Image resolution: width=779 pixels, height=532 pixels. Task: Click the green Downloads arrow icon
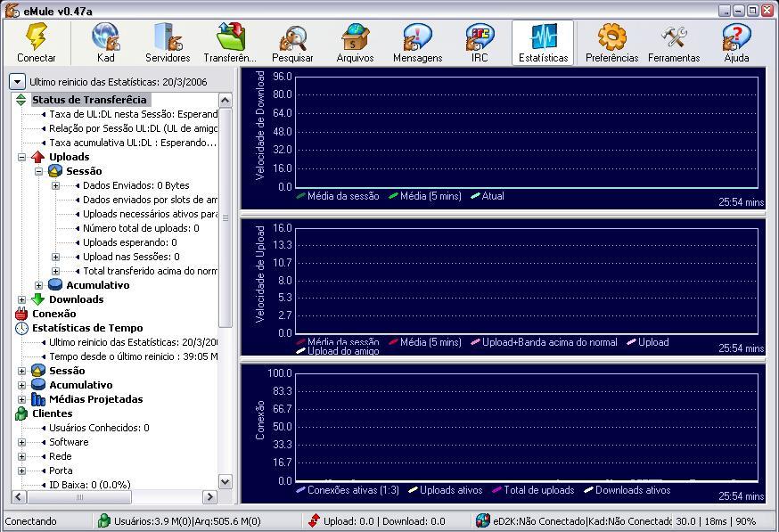pyautogui.click(x=37, y=299)
